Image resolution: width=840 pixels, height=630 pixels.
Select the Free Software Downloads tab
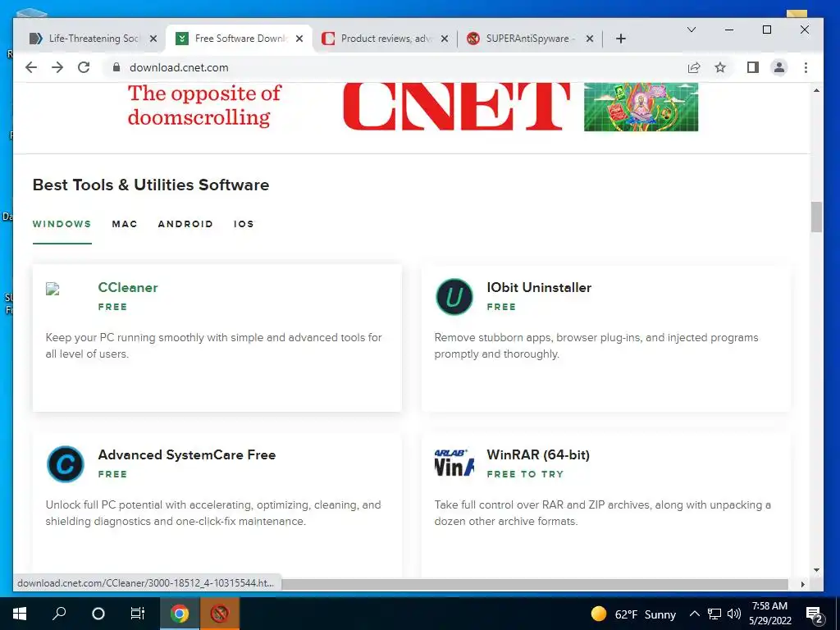coord(240,39)
